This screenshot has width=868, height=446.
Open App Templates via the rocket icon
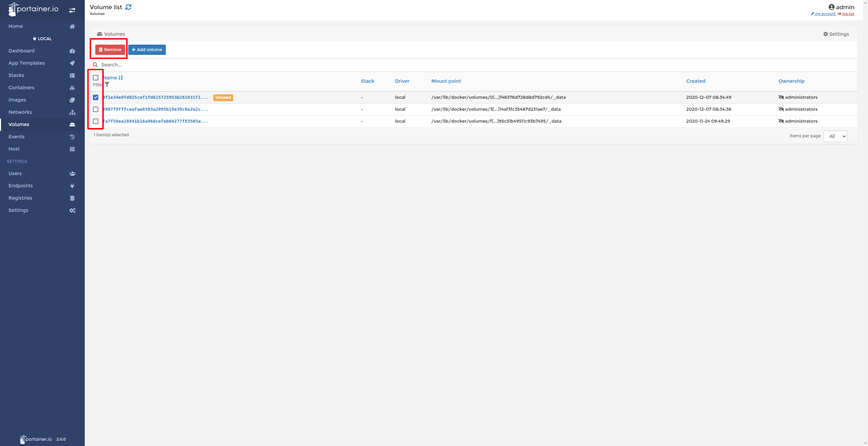72,63
